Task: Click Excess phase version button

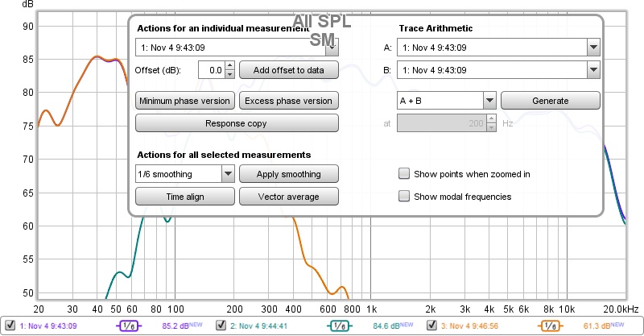Action: click(x=289, y=101)
